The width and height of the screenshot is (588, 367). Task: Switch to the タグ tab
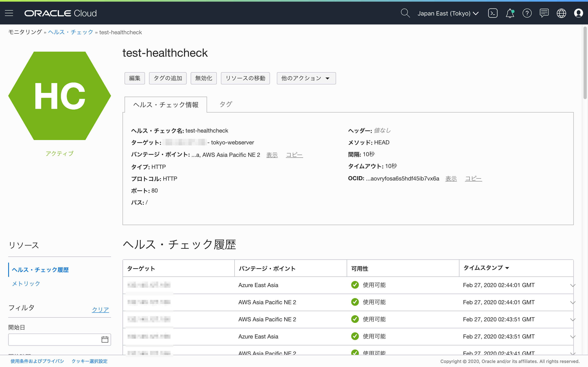click(x=225, y=104)
